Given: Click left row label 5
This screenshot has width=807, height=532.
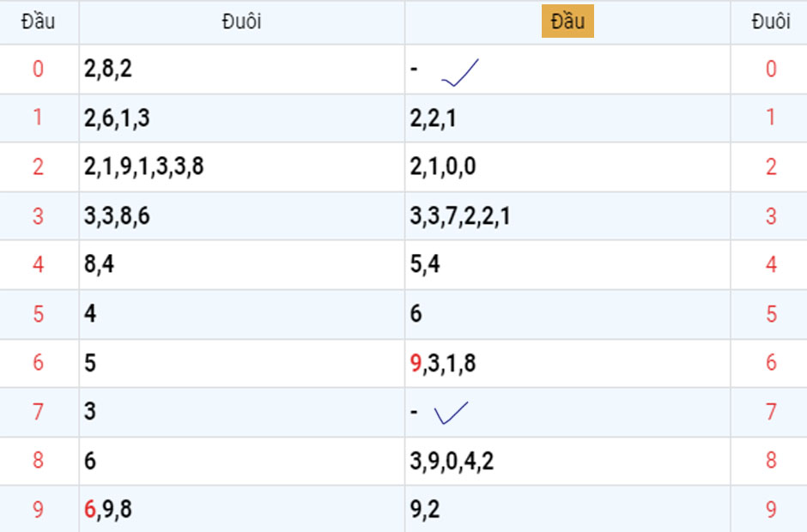Looking at the screenshot, I should tap(39, 314).
